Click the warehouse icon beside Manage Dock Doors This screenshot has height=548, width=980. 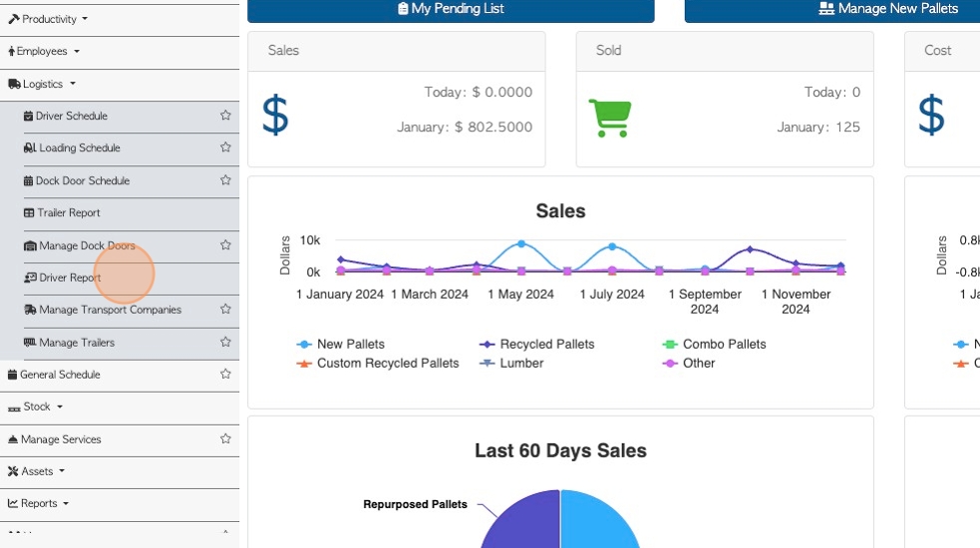click(x=30, y=245)
